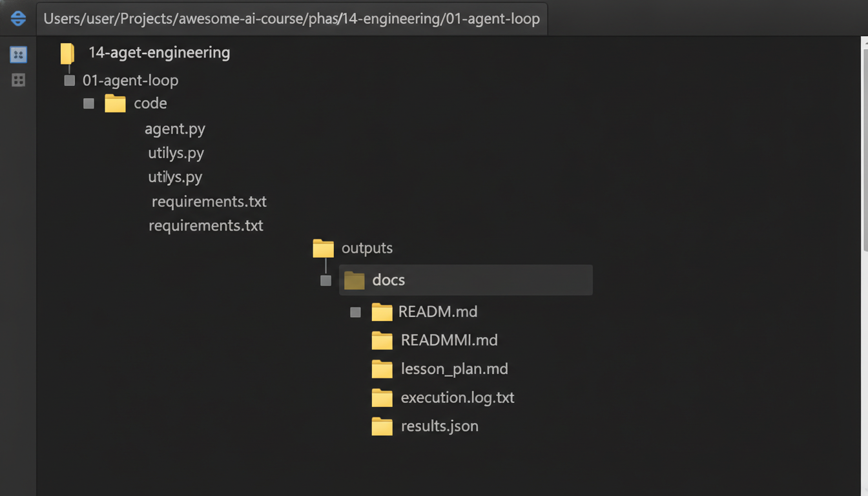Image resolution: width=868 pixels, height=496 pixels.
Task: Select the 01-agent-loop label
Action: click(130, 81)
